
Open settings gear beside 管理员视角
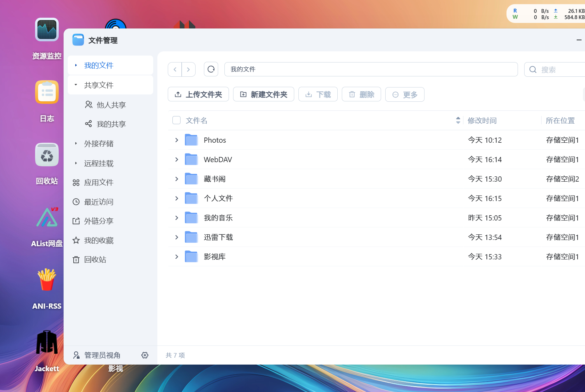click(x=145, y=355)
